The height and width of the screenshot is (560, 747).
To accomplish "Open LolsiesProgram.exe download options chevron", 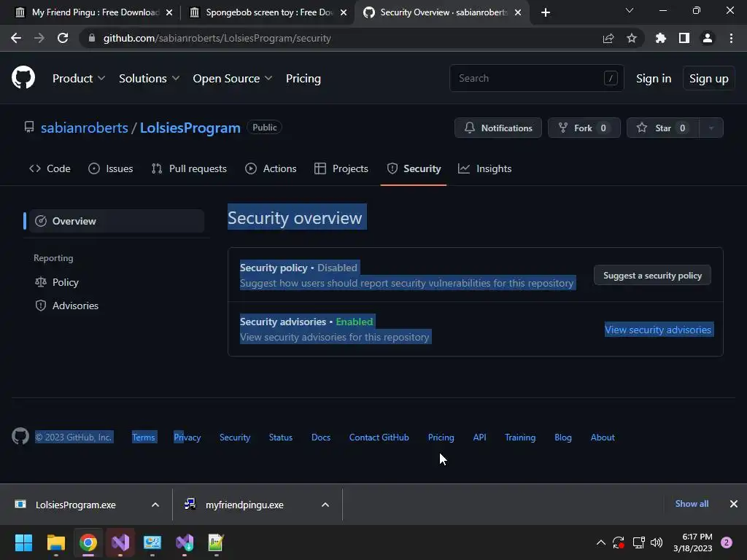I will click(155, 505).
